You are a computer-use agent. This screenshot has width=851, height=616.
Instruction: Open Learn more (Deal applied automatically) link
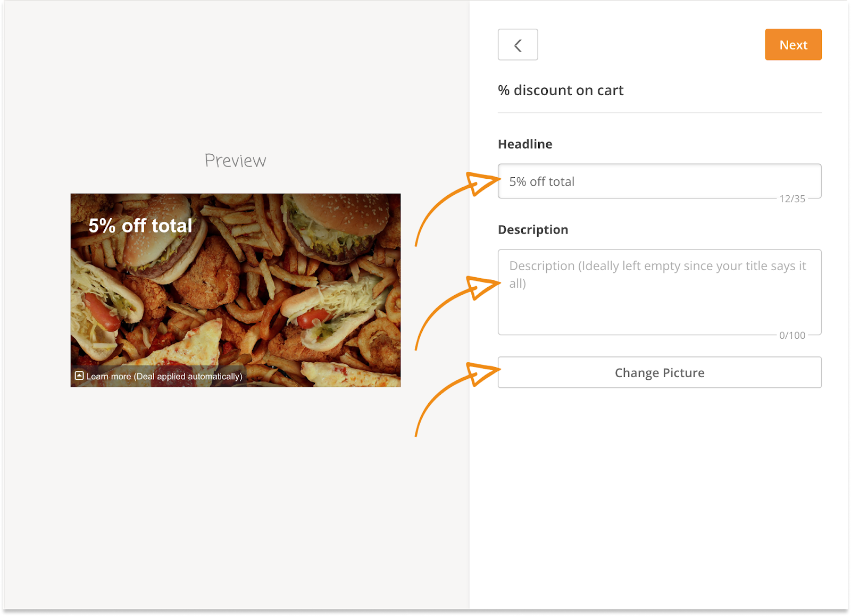point(164,377)
